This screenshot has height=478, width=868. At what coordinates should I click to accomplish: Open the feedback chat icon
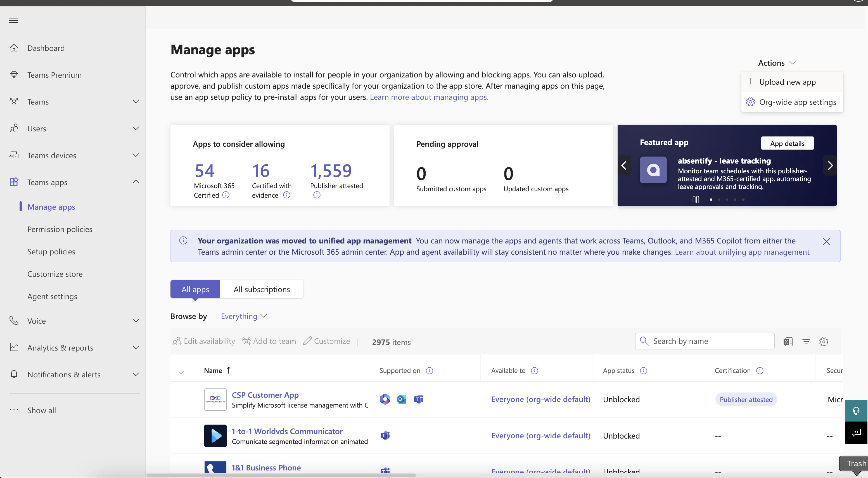point(856,432)
